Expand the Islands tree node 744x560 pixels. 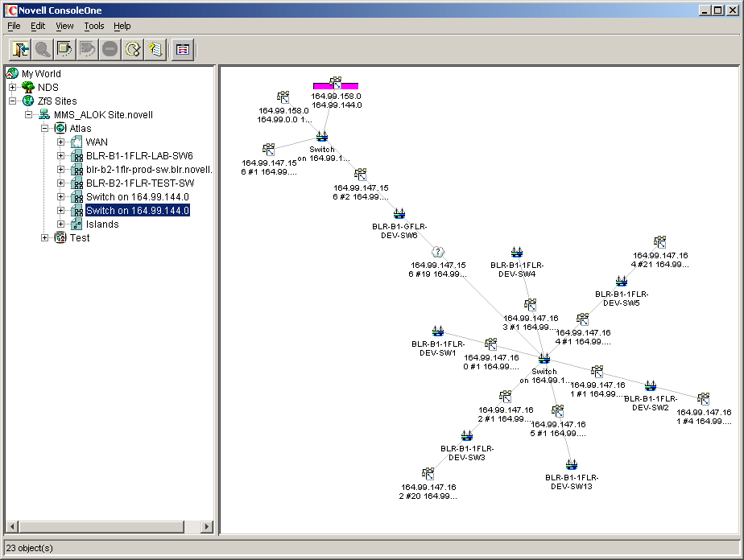pos(60,224)
